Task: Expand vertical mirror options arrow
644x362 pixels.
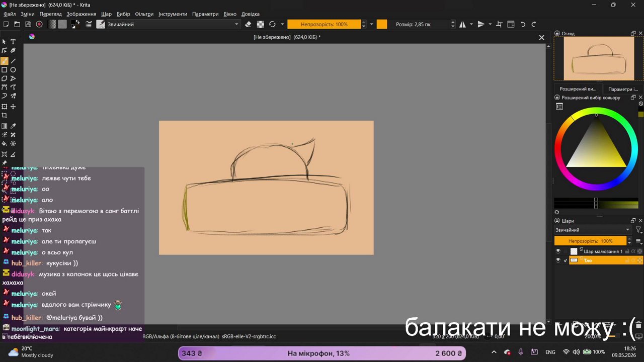Action: point(490,24)
